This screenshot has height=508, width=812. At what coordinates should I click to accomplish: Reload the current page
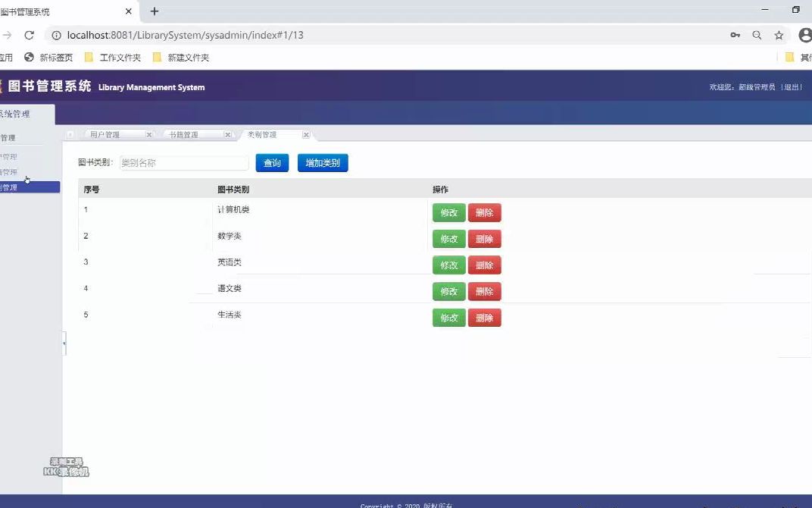tap(29, 35)
